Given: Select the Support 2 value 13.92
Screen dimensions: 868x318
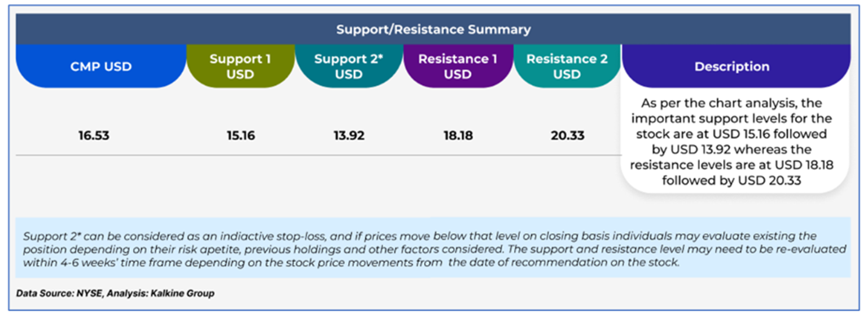Looking at the screenshot, I should (349, 136).
